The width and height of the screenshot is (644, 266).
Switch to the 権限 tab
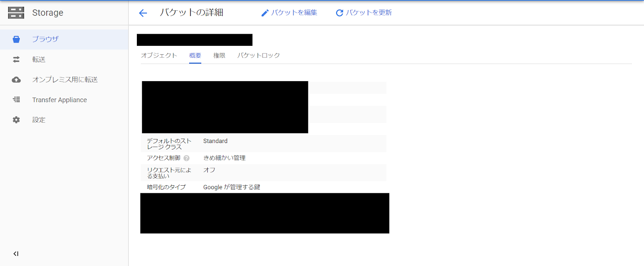219,55
